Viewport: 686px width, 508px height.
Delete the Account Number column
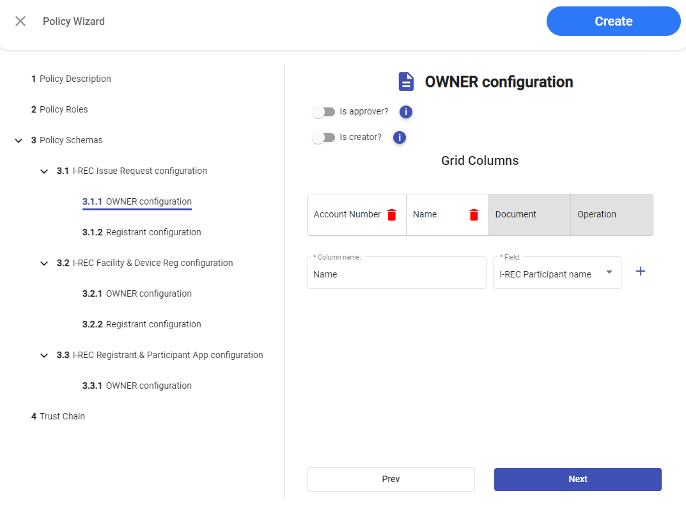(392, 215)
